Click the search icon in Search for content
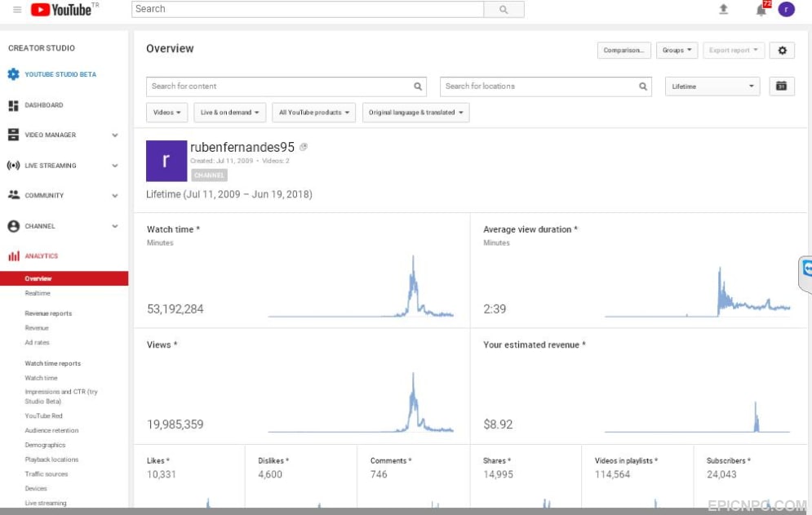 point(418,87)
